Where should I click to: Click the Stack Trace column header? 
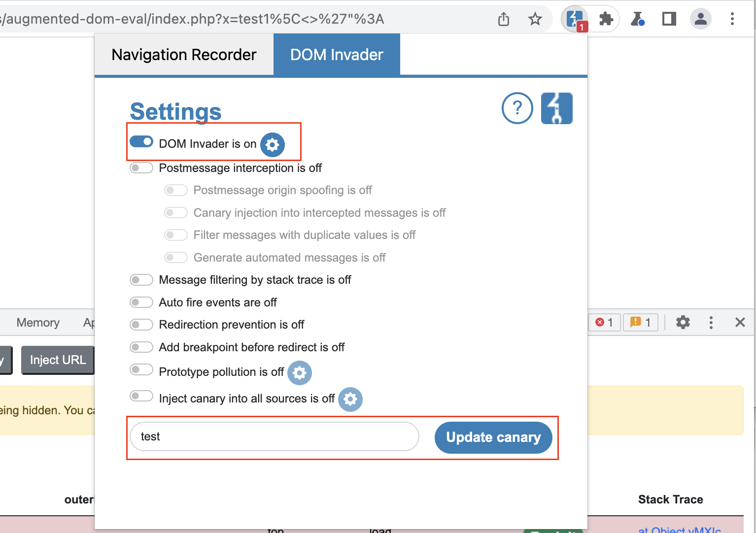click(670, 500)
